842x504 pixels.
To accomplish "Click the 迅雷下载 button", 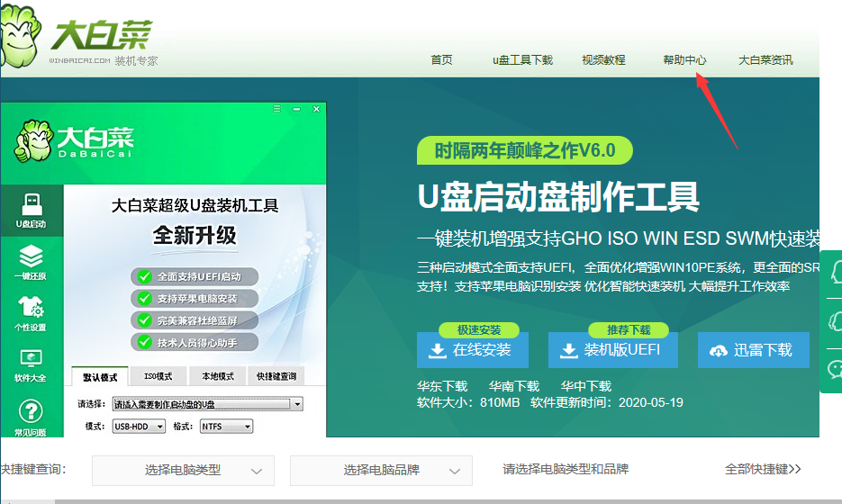I will 754,350.
